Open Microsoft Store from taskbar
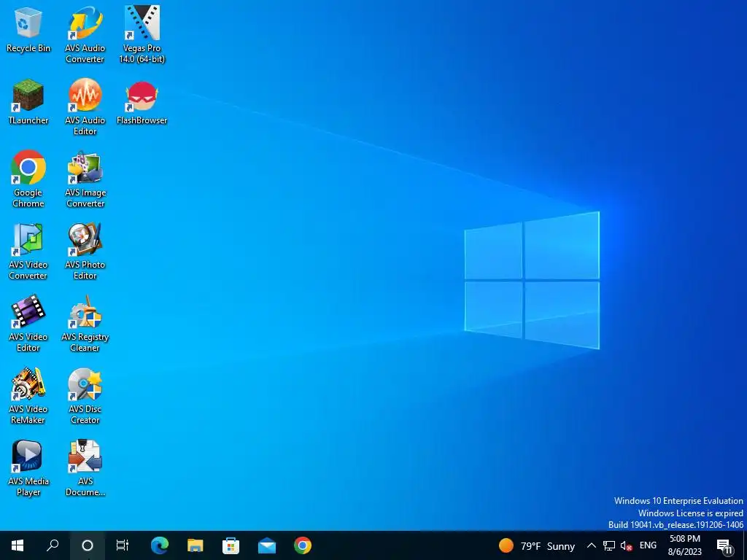 coord(231,545)
